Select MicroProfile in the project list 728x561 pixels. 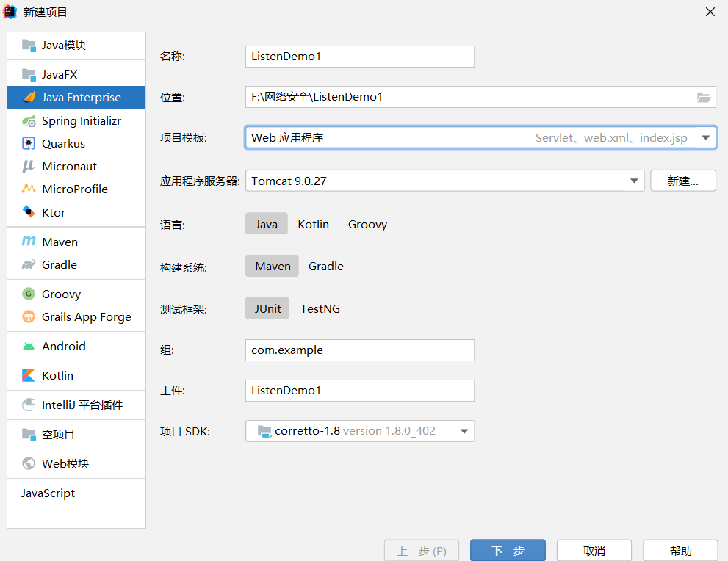click(x=76, y=189)
